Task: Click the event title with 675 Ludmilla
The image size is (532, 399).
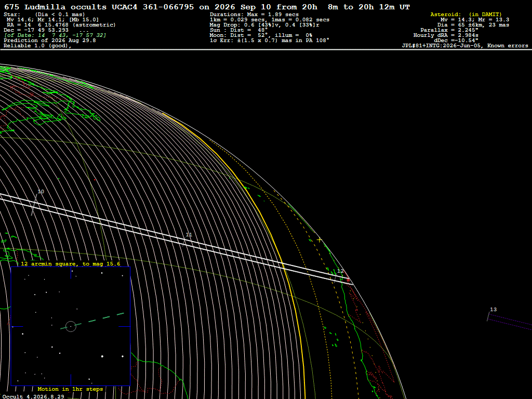Action: (207, 7)
